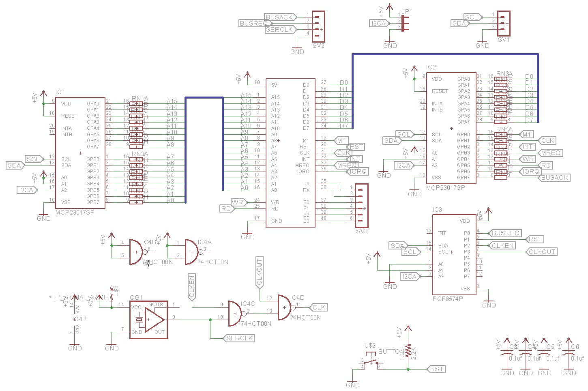Click the IC1 MCP23017SP chip body

[x=80, y=153]
